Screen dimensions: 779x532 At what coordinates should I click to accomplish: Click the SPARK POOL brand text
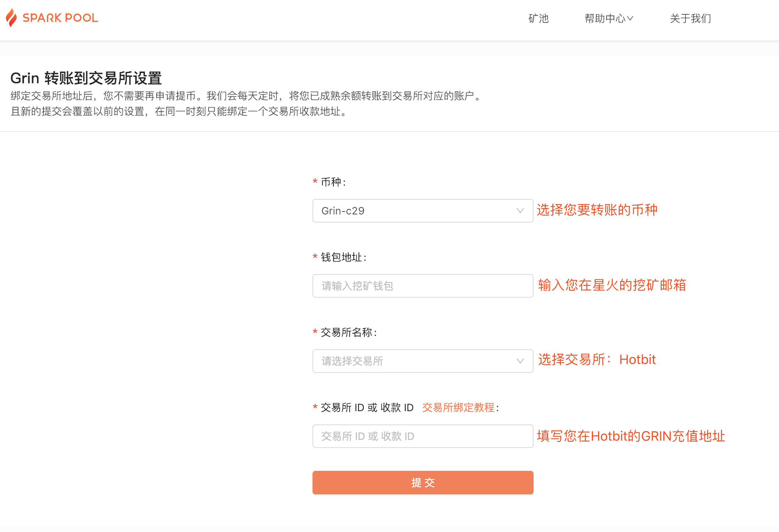[60, 18]
